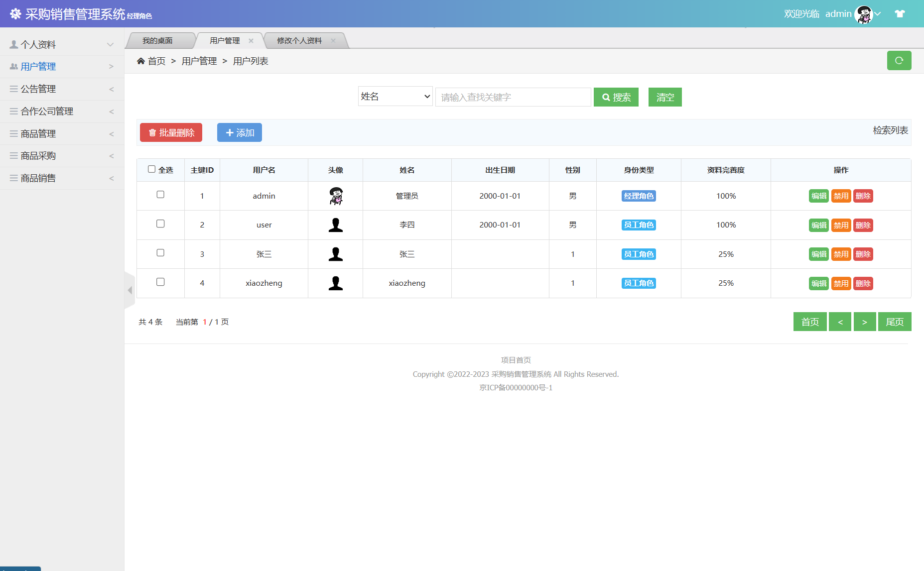Open the 姓名 search field dropdown
The height and width of the screenshot is (571, 924).
click(395, 97)
